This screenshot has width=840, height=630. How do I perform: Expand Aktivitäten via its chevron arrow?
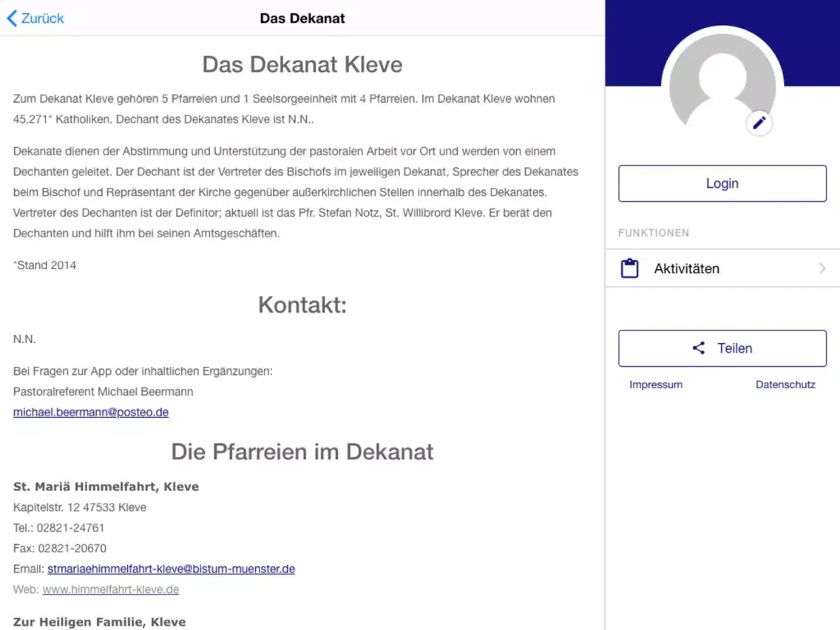point(822,268)
